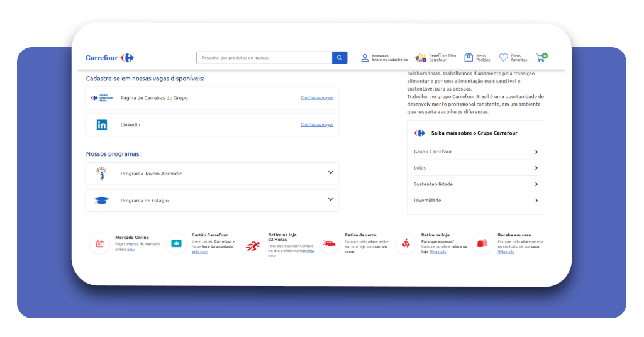This screenshot has height=337, width=644.
Task: Click the red car Retire de carro icon
Action: [x=329, y=243]
